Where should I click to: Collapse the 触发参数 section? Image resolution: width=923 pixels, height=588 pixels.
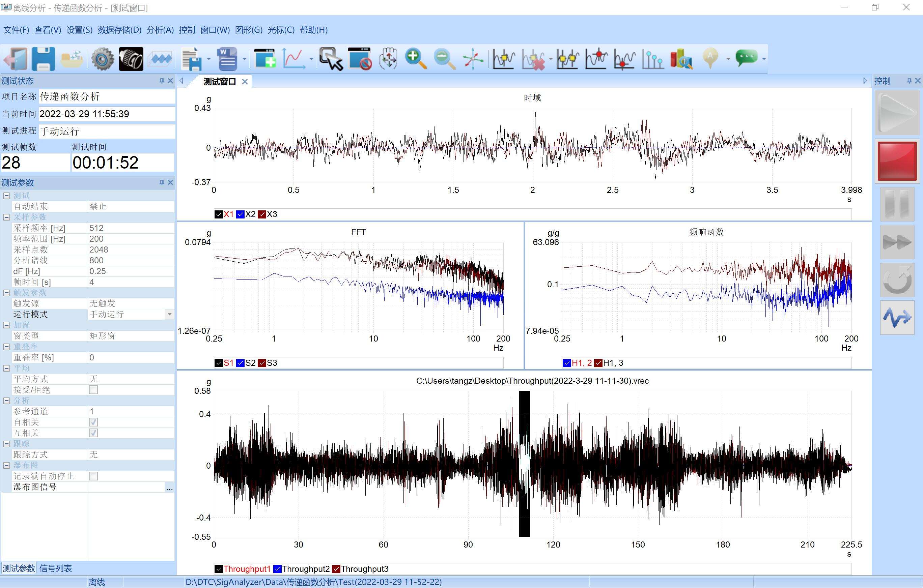click(6, 293)
